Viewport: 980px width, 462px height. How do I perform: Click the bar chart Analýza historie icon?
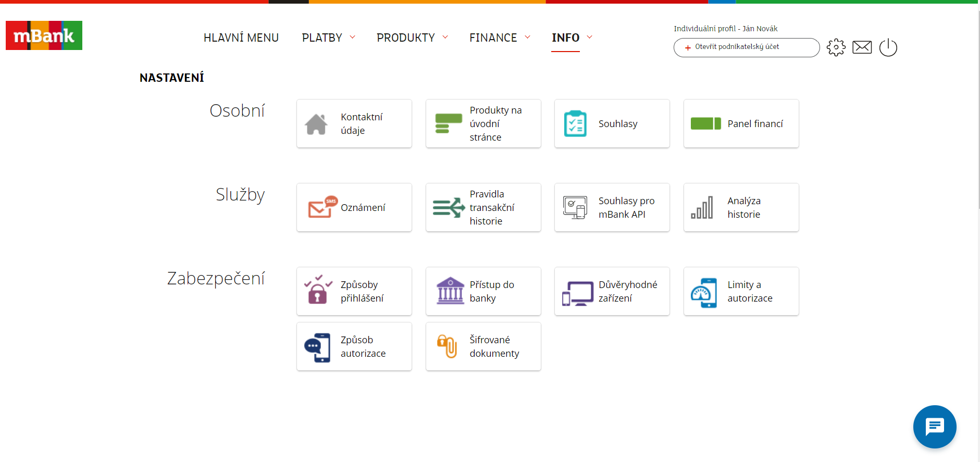coord(702,207)
